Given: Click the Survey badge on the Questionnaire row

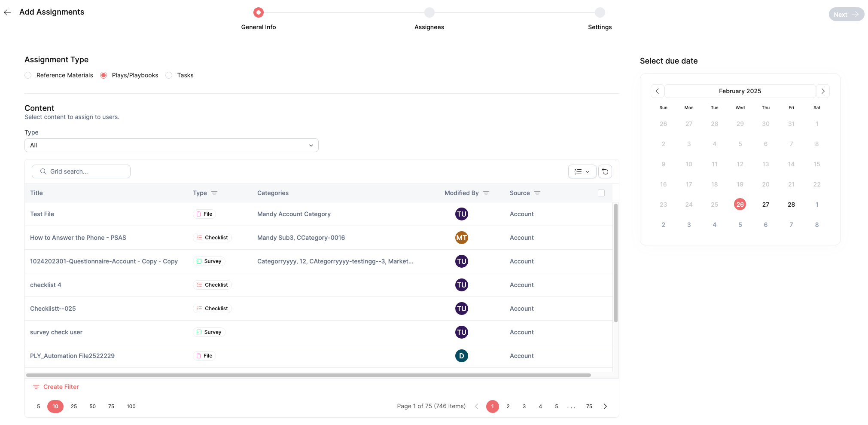Looking at the screenshot, I should 209,261.
